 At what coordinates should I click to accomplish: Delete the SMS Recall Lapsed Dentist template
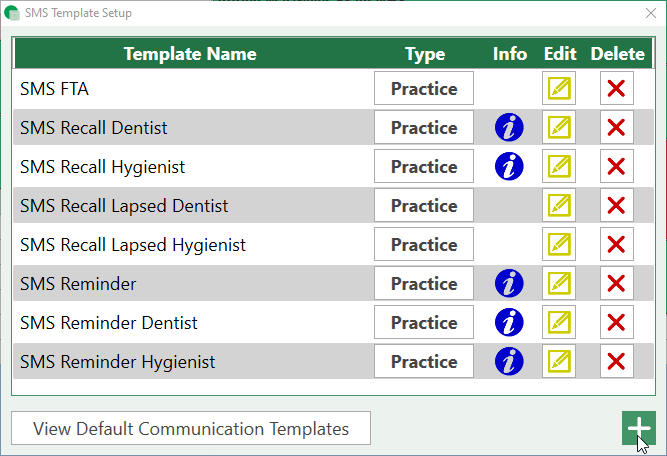(x=616, y=205)
